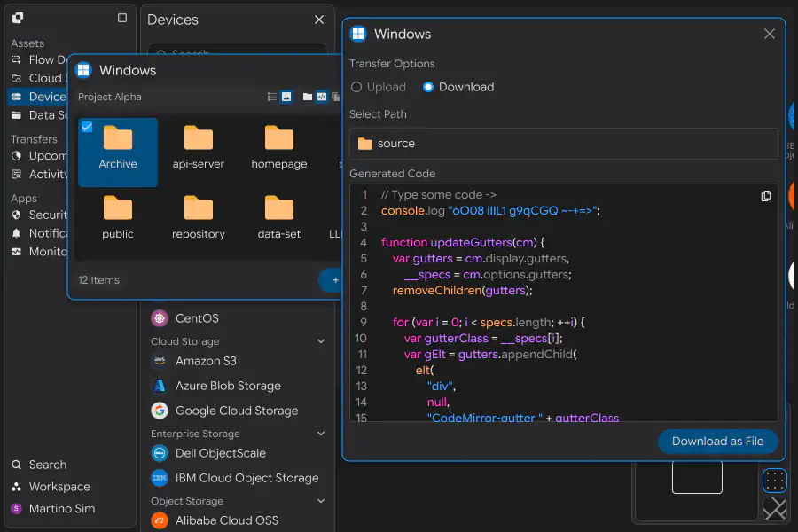Click the Notifications bell icon
Image resolution: width=798 pixels, height=532 pixels.
pyautogui.click(x=16, y=233)
